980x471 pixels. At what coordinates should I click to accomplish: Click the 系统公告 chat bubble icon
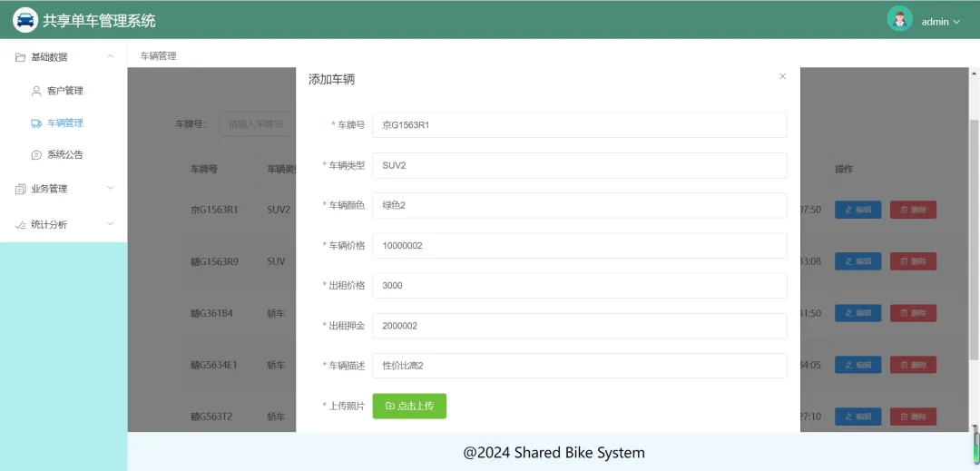pyautogui.click(x=36, y=155)
